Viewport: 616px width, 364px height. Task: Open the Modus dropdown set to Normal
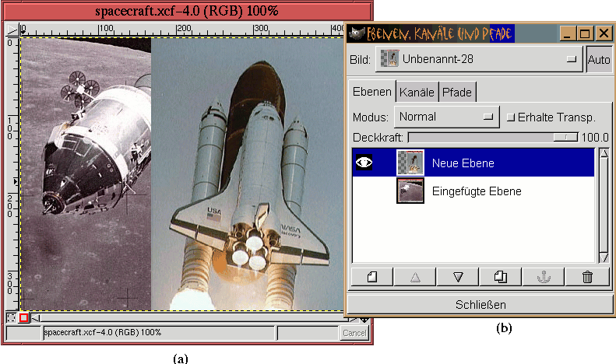click(x=446, y=117)
